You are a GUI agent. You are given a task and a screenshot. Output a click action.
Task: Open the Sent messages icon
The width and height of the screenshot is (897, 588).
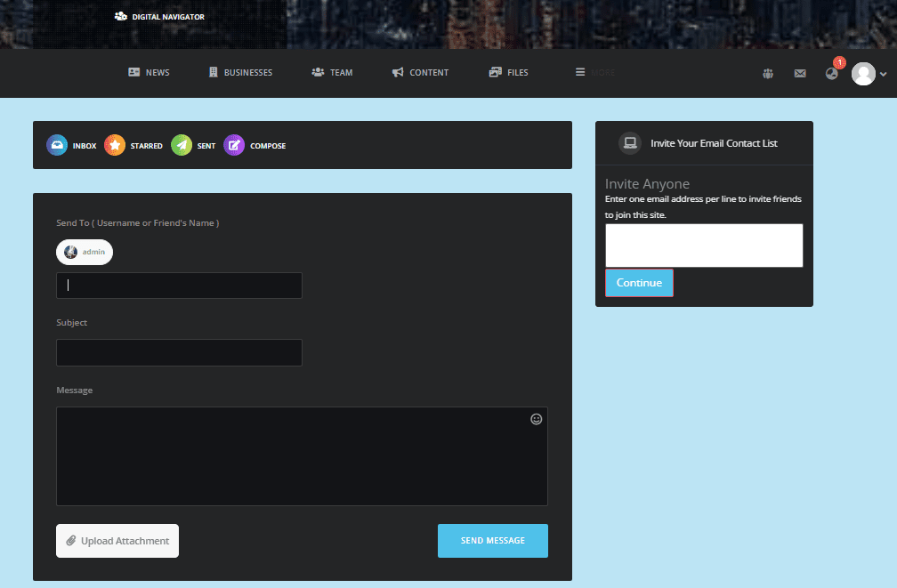182,145
